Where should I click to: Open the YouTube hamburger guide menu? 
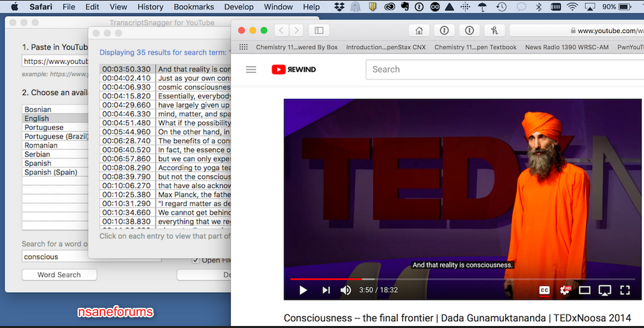click(251, 69)
